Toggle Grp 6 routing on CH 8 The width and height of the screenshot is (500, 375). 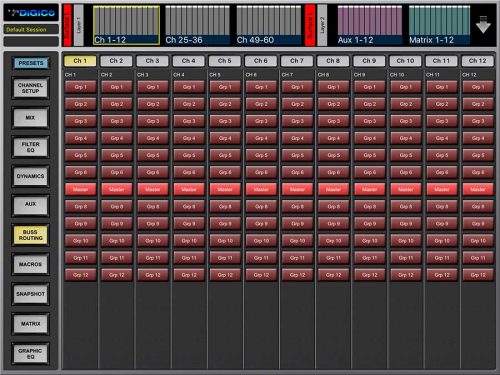pyautogui.click(x=333, y=172)
